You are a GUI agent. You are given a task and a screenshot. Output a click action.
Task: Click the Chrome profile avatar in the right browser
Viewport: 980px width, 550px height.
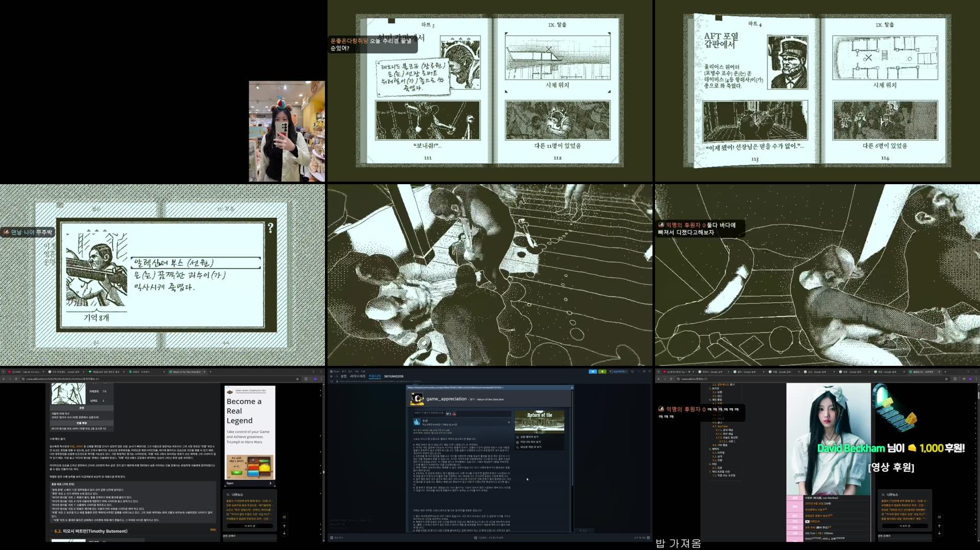coord(970,379)
